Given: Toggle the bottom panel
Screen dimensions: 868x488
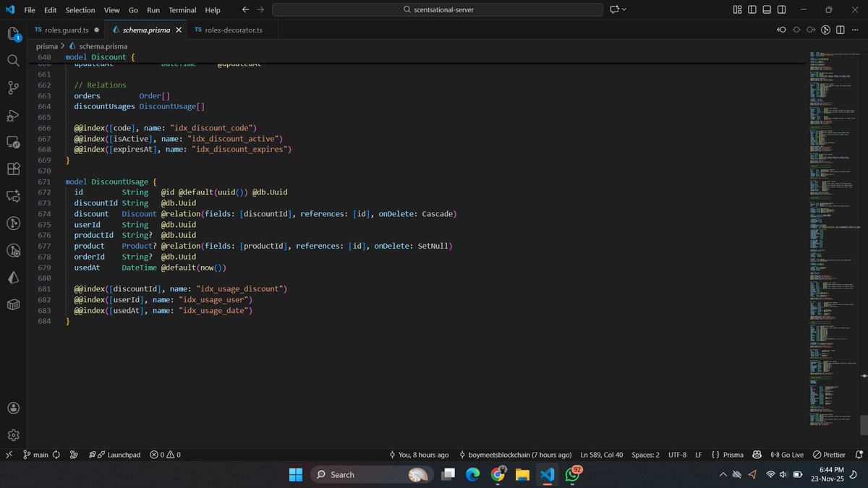Looking at the screenshot, I should coord(767,9).
